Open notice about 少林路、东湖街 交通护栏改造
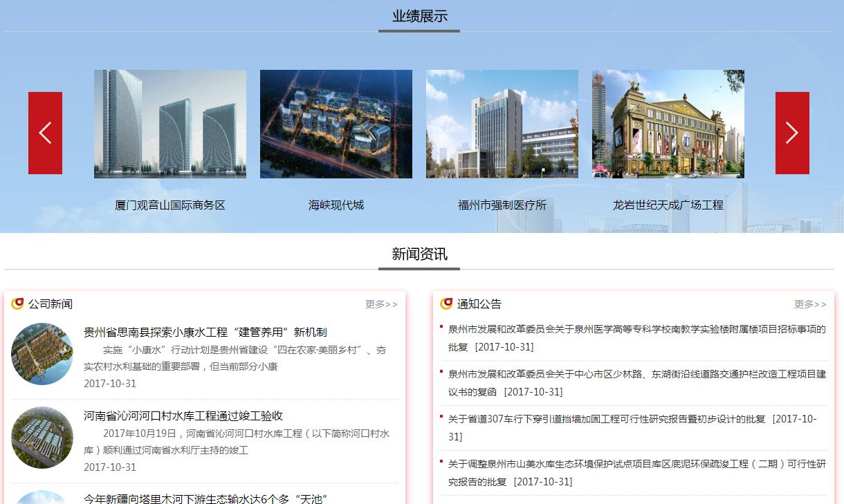The width and height of the screenshot is (844, 504). pyautogui.click(x=636, y=375)
